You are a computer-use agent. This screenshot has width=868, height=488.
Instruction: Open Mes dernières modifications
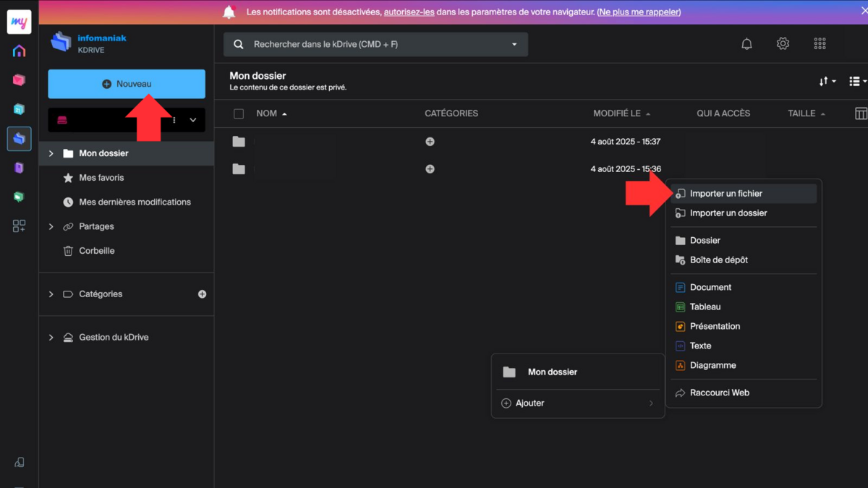coord(135,202)
